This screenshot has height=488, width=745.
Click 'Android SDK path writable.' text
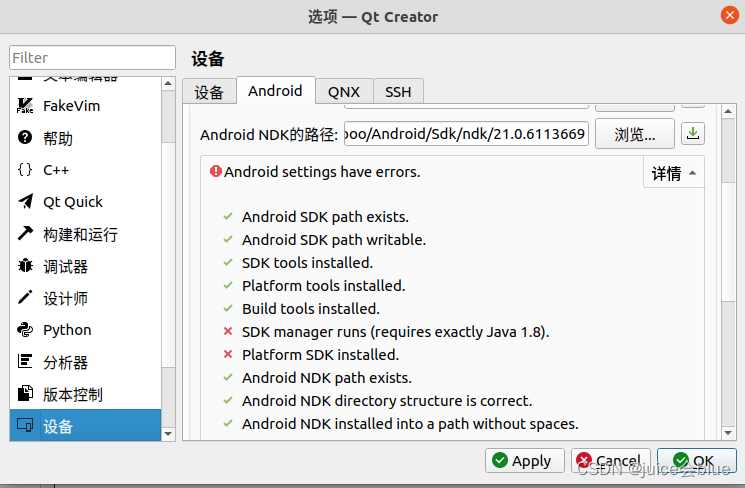point(334,239)
